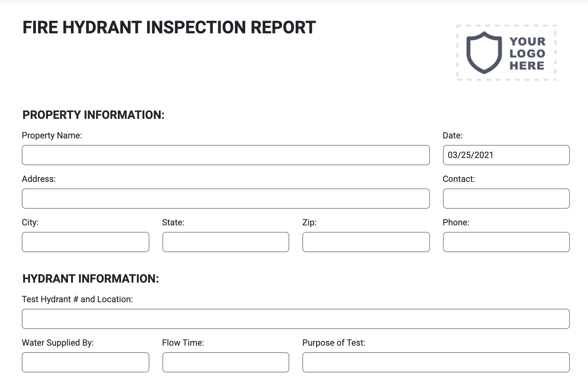
Task: Click the Test Hydrant # and Location input box
Action: tap(295, 319)
